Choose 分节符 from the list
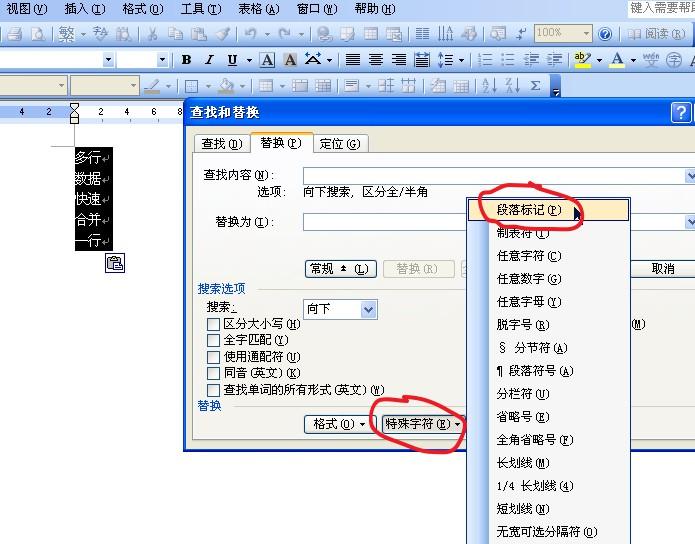 coord(549,348)
